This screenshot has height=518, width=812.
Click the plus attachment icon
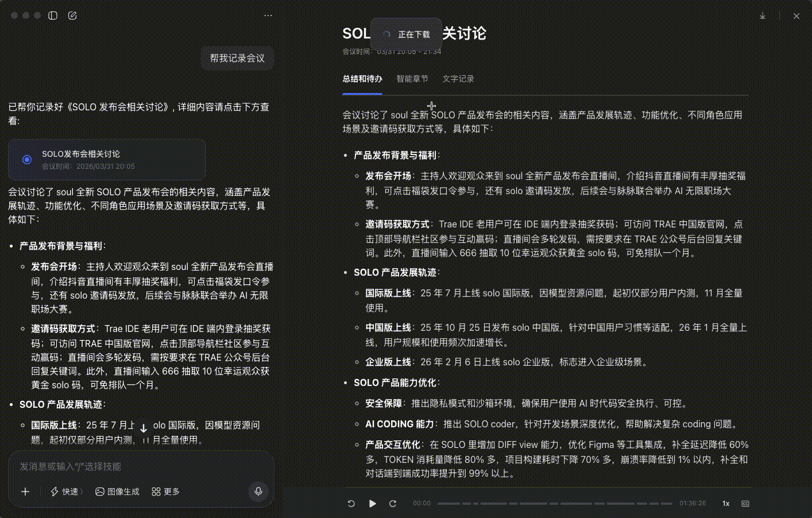25,492
